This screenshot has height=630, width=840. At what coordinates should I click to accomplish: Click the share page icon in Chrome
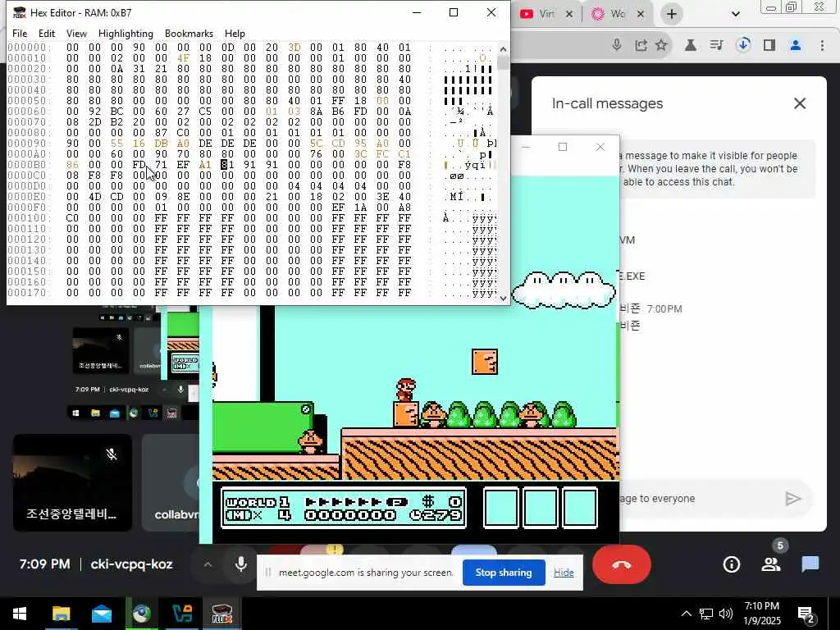(641, 45)
